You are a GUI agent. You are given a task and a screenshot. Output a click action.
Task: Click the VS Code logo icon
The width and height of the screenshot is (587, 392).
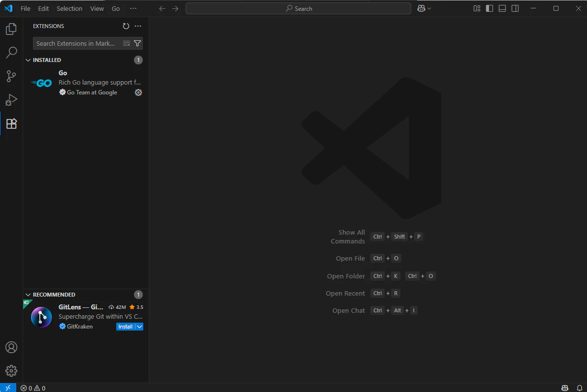[8, 8]
